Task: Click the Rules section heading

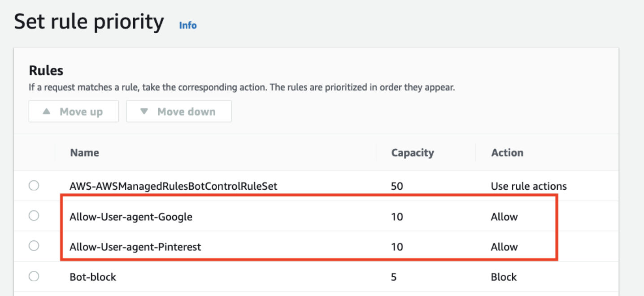Action: [x=46, y=71]
